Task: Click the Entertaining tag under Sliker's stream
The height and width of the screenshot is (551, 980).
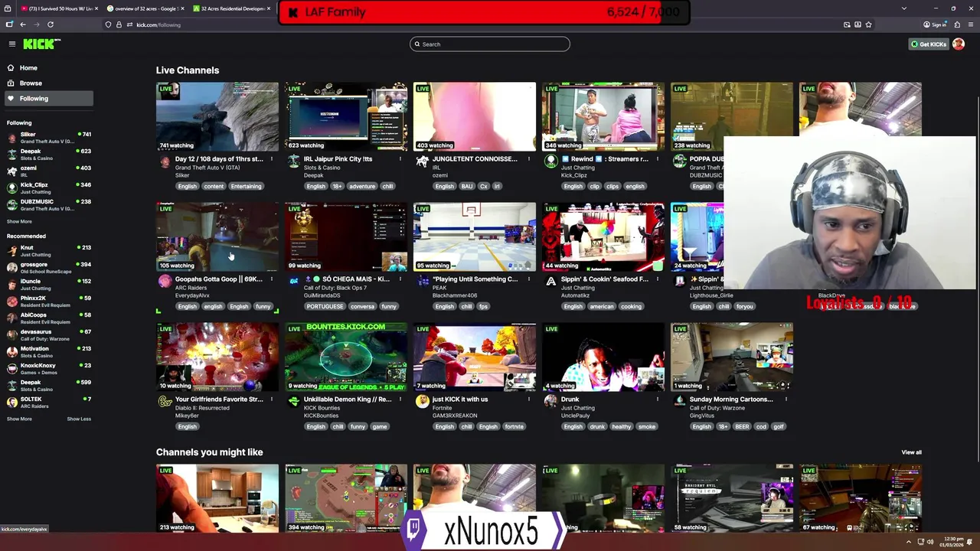Action: click(246, 186)
